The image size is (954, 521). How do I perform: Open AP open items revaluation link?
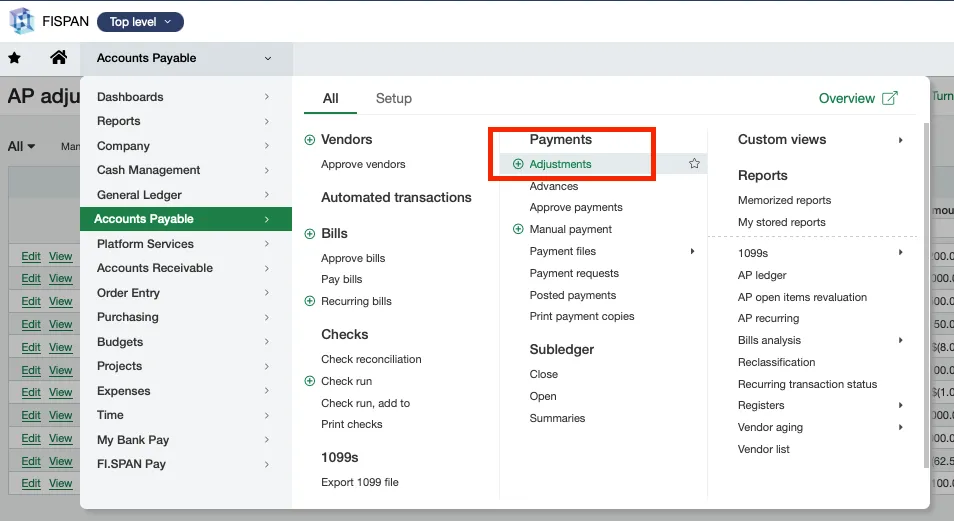pos(802,297)
